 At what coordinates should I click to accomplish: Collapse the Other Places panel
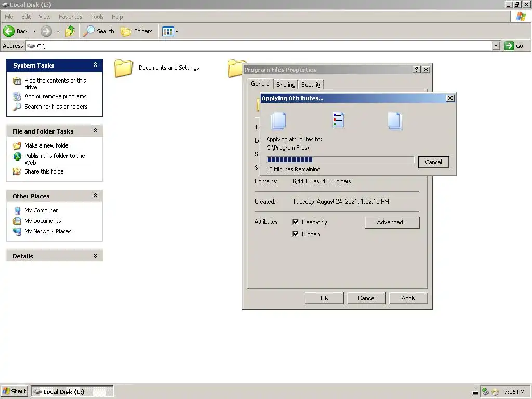click(96, 196)
